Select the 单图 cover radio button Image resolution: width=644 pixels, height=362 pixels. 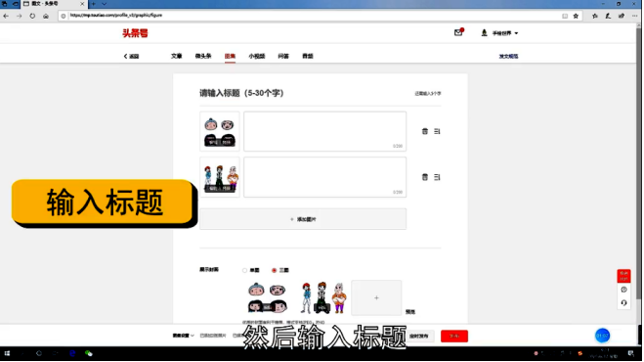click(244, 270)
